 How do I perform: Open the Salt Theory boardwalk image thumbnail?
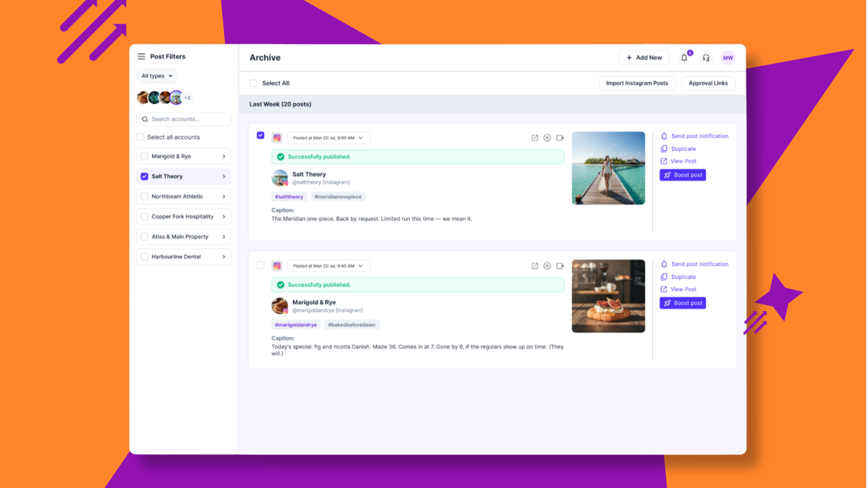coord(608,168)
